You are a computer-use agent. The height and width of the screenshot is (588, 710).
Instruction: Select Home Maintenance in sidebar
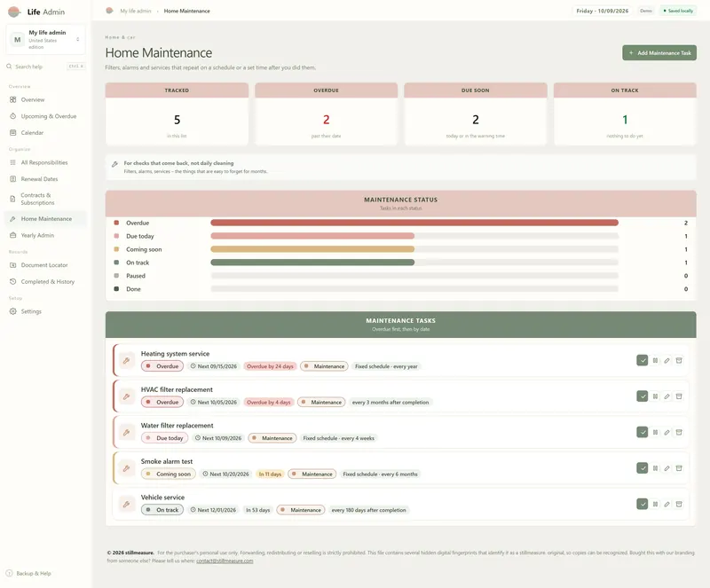45,219
